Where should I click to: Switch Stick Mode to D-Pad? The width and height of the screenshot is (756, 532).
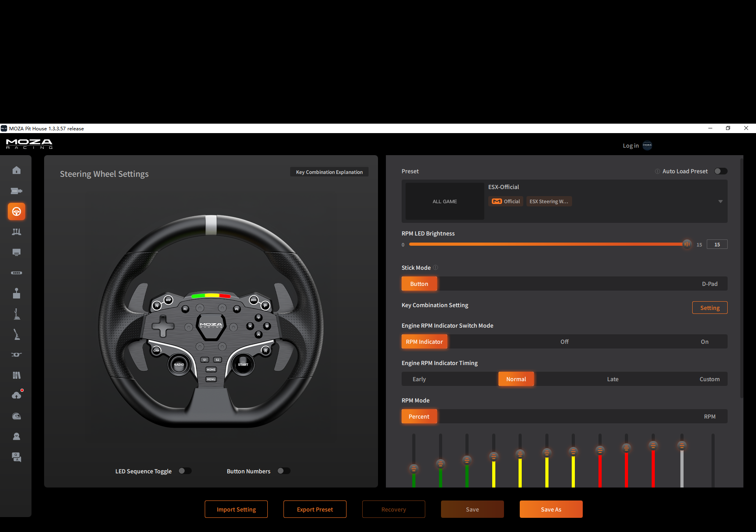709,284
